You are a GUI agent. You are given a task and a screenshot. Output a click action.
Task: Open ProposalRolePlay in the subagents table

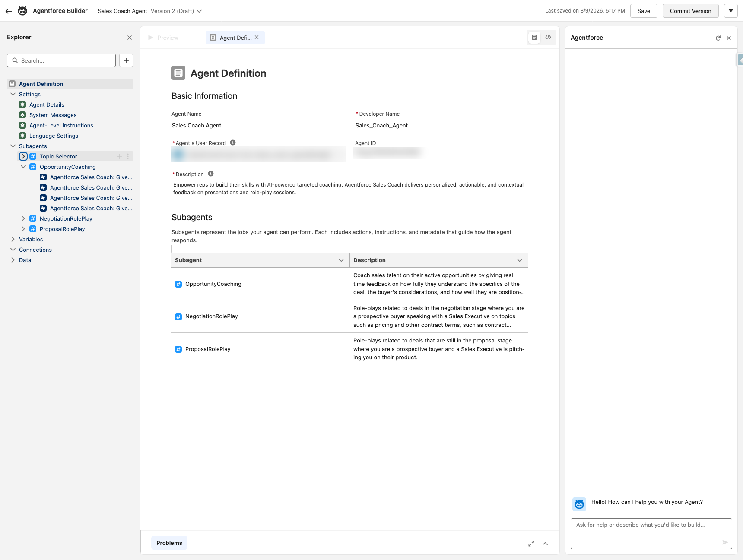click(x=208, y=349)
